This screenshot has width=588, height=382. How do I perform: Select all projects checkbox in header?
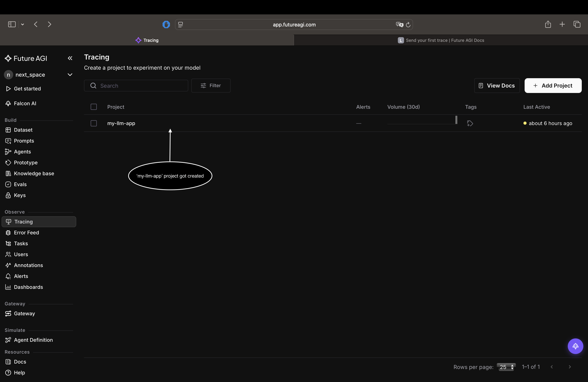(94, 107)
